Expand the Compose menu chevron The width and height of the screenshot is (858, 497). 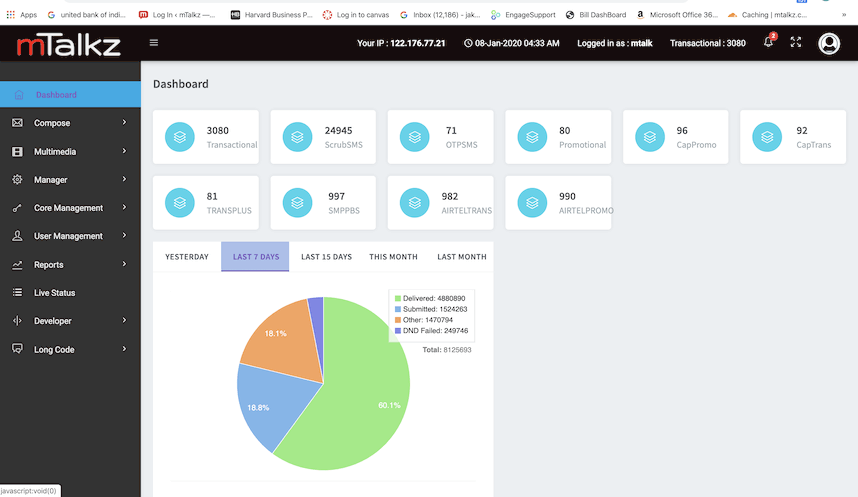point(124,123)
